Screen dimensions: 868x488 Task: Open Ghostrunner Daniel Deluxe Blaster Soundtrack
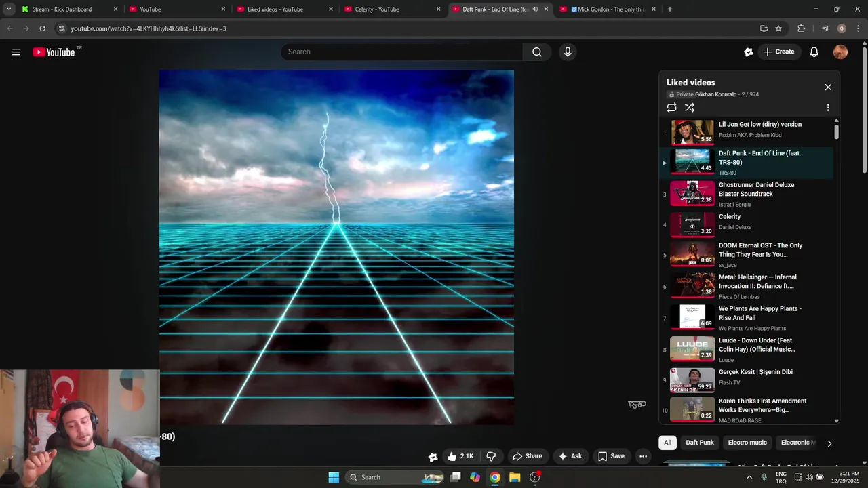(746, 194)
